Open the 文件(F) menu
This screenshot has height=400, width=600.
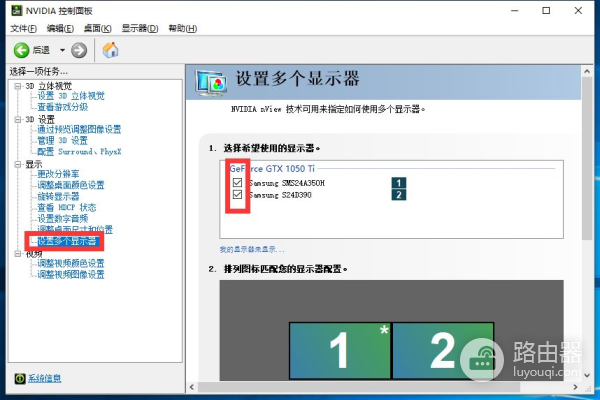[23, 28]
